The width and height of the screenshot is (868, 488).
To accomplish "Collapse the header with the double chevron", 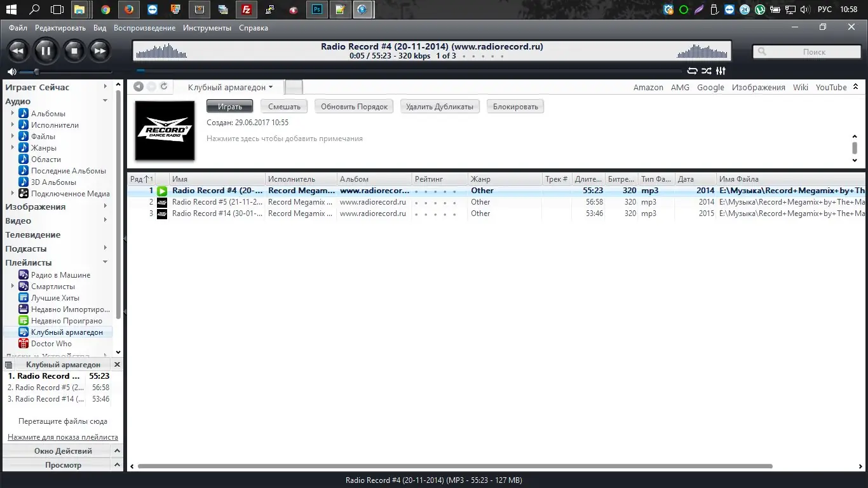I will pos(855,87).
